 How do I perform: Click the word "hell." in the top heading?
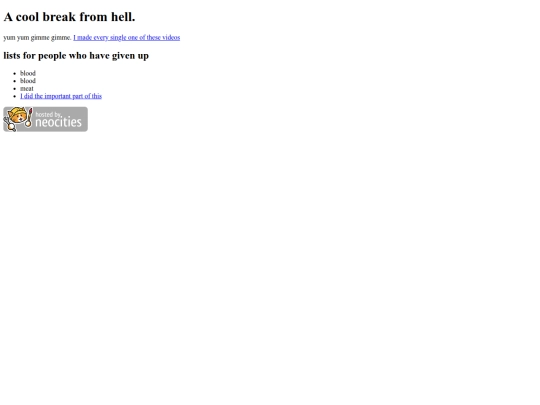(x=123, y=17)
